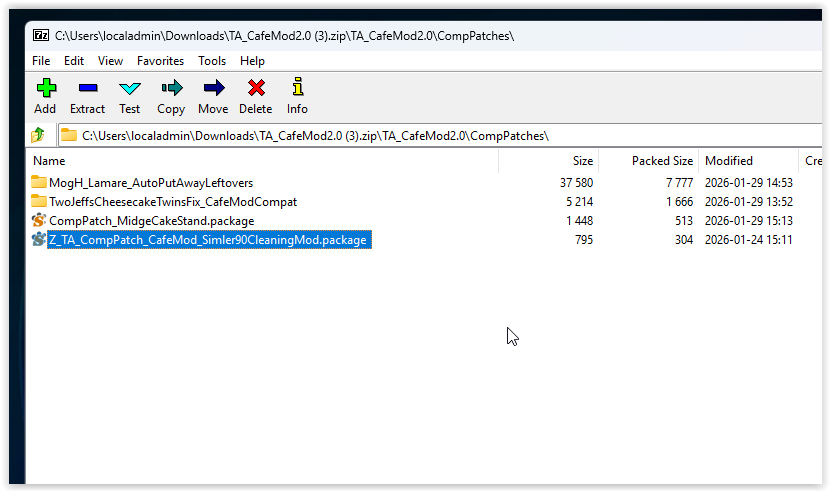The image size is (830, 492).
Task: Sort by the Size column header
Action: (x=548, y=161)
